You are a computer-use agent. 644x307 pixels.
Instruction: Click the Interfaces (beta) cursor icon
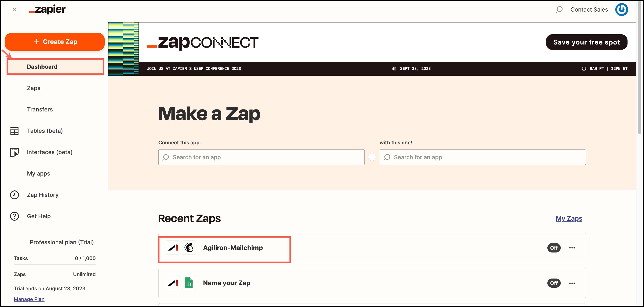14,152
